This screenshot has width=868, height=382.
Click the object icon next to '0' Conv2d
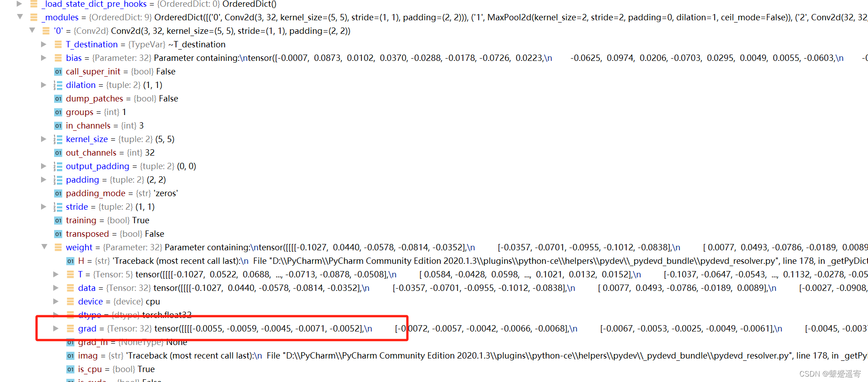(46, 31)
